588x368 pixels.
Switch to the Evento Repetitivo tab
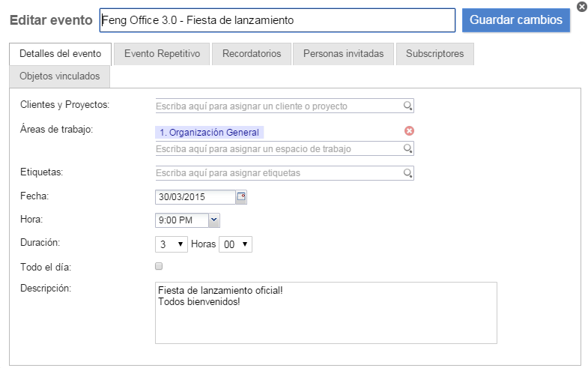pos(162,54)
